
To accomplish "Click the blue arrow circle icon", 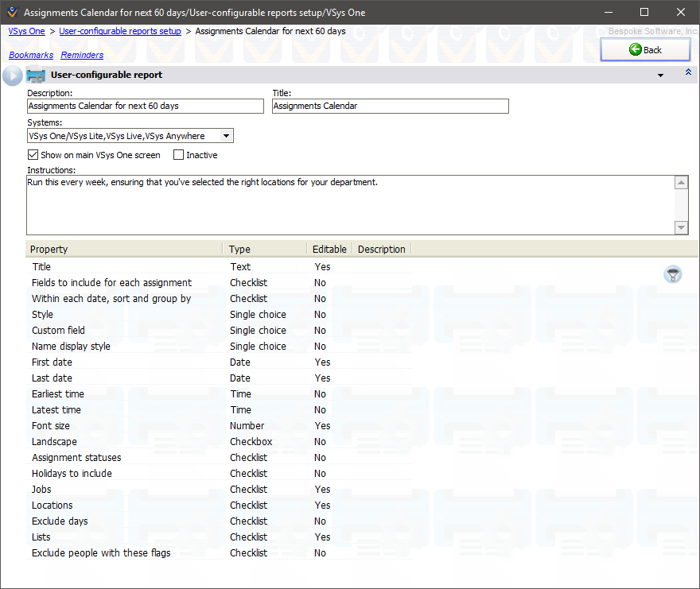I will click(13, 76).
